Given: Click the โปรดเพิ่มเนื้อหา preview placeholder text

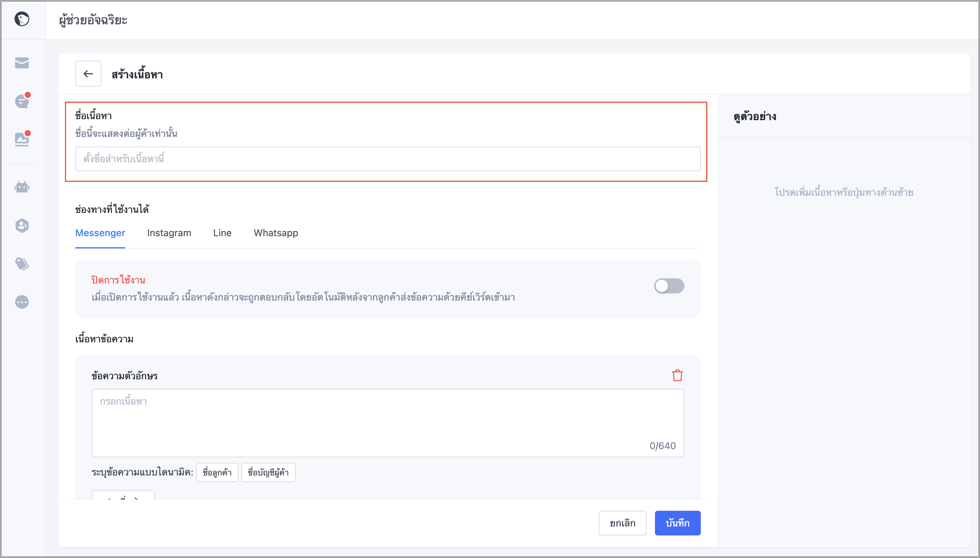Looking at the screenshot, I should (x=844, y=192).
